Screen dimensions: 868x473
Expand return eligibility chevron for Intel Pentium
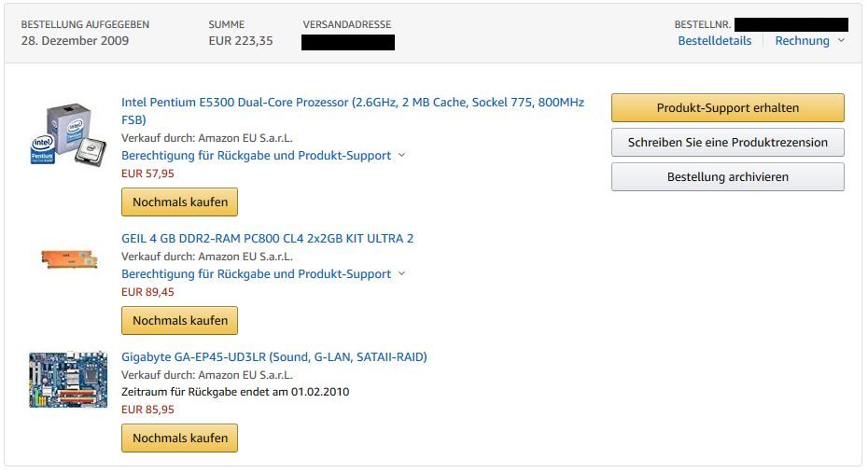pos(402,155)
